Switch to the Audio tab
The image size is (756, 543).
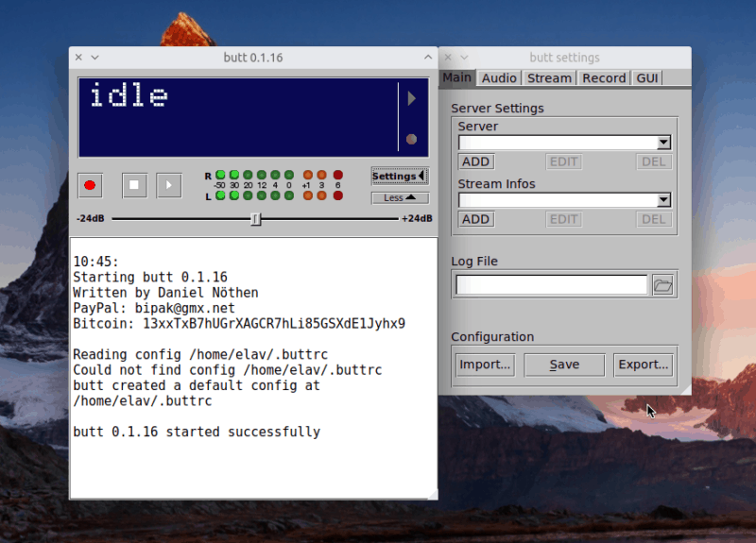click(x=499, y=78)
